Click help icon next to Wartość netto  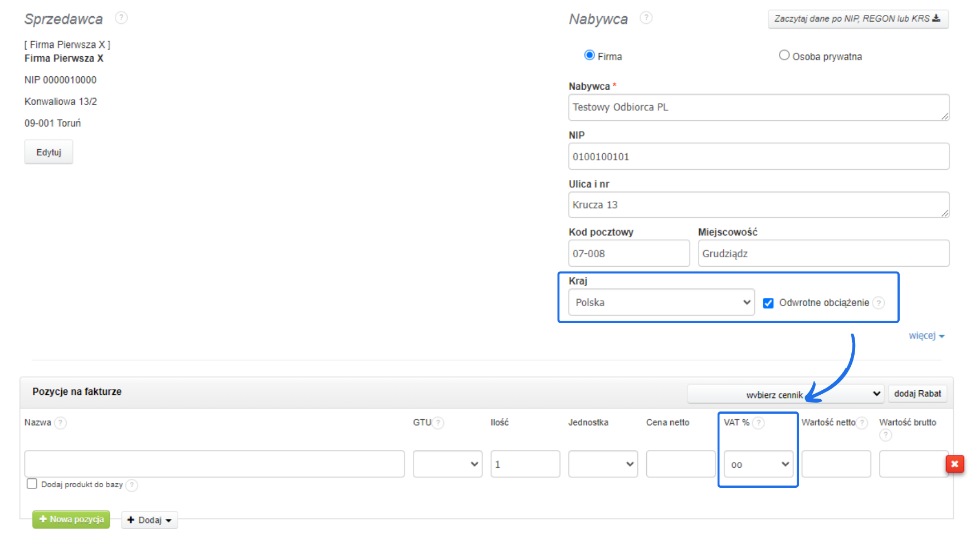pyautogui.click(x=862, y=423)
